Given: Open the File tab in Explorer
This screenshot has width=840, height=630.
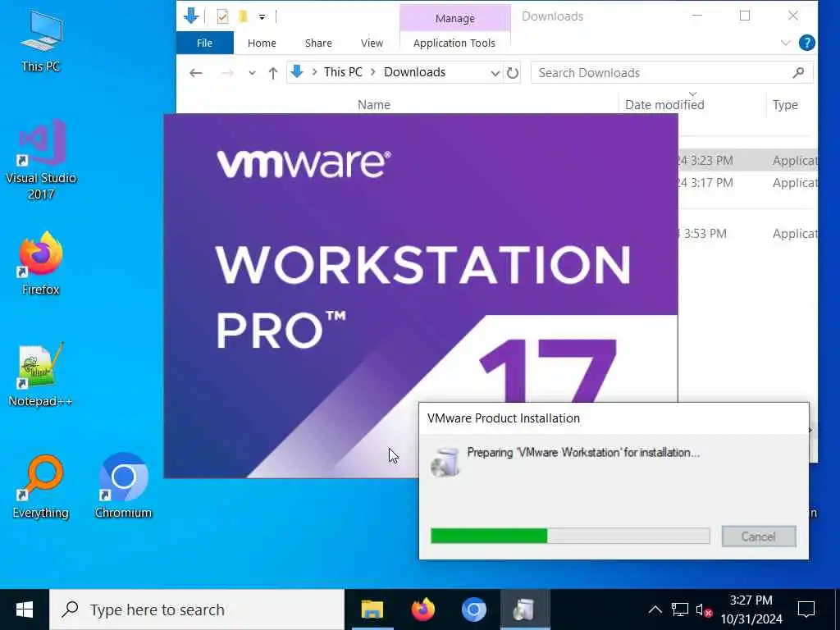Looking at the screenshot, I should click(204, 43).
